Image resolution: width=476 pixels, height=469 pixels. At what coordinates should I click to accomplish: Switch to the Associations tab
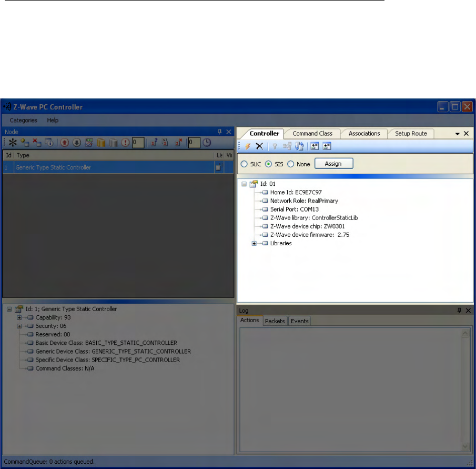364,133
